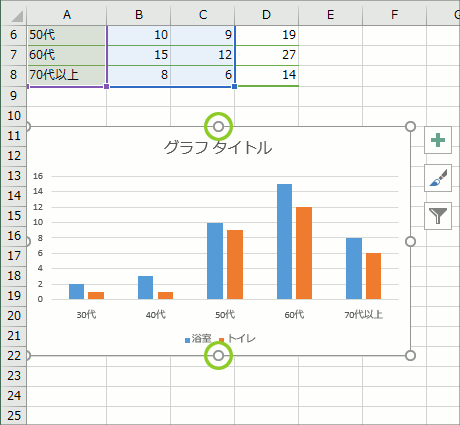The width and height of the screenshot is (460, 425).
Task: Select column C header
Action: (x=203, y=15)
